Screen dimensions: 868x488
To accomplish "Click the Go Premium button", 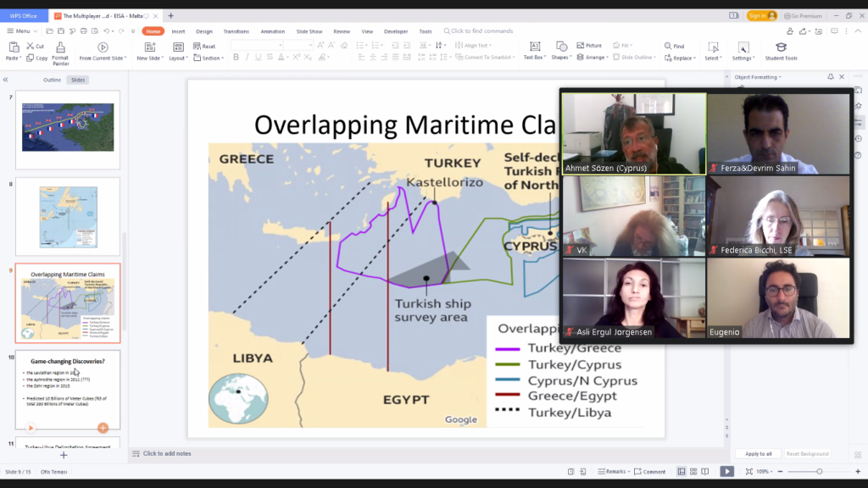I will coord(802,16).
